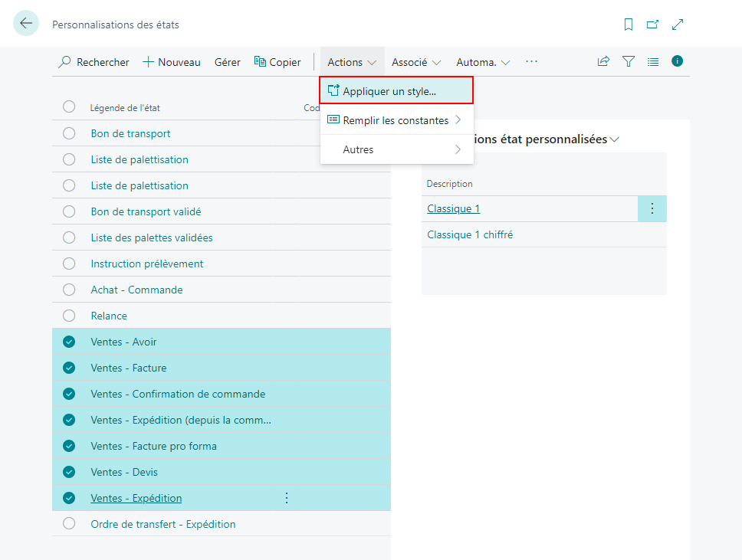Screen dimensions: 742x560
Task: Select the Bon de transport row checkbox
Action: pos(69,133)
